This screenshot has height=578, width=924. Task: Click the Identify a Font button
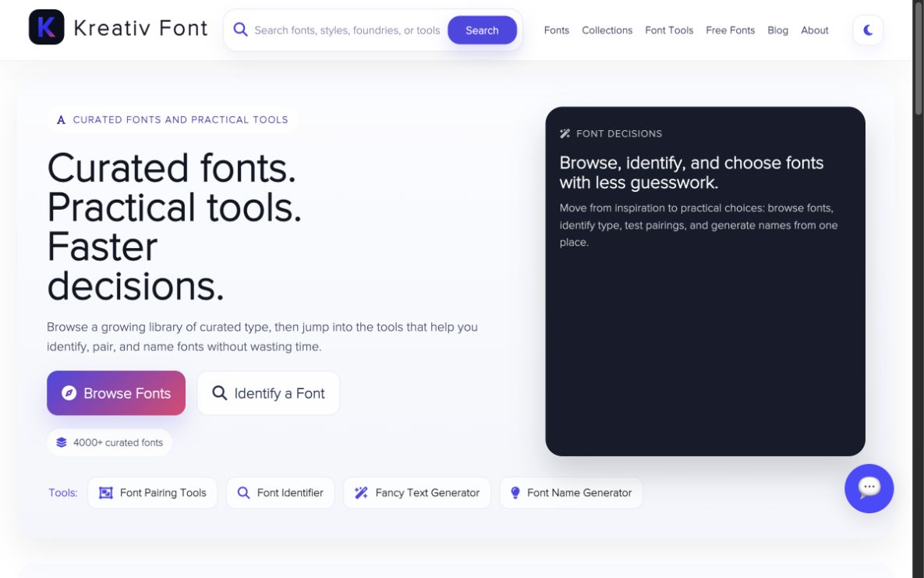pyautogui.click(x=268, y=393)
